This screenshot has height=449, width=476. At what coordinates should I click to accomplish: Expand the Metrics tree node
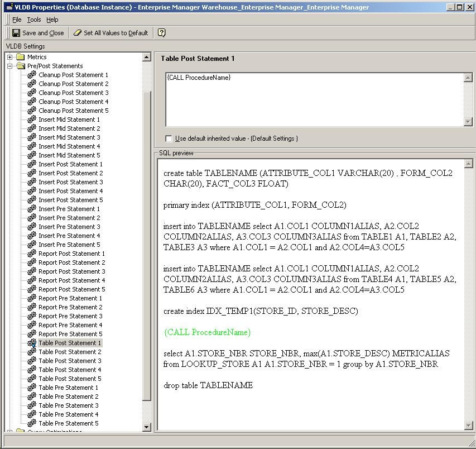click(x=10, y=57)
